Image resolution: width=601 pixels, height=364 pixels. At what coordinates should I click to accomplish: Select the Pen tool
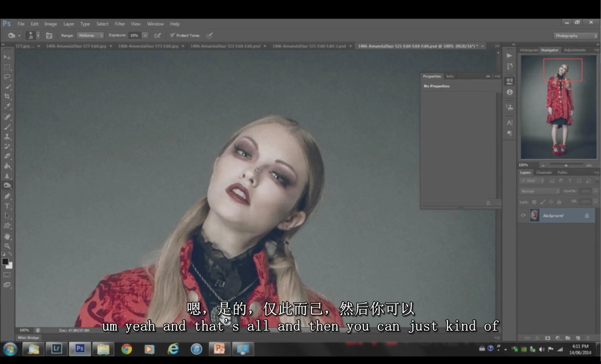tap(7, 196)
